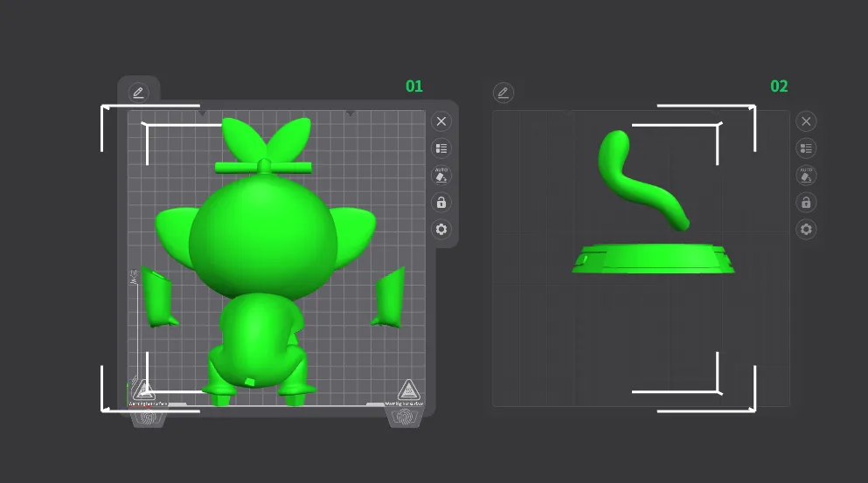Auto-orient objects on plate 02
The width and height of the screenshot is (868, 483).
click(806, 176)
